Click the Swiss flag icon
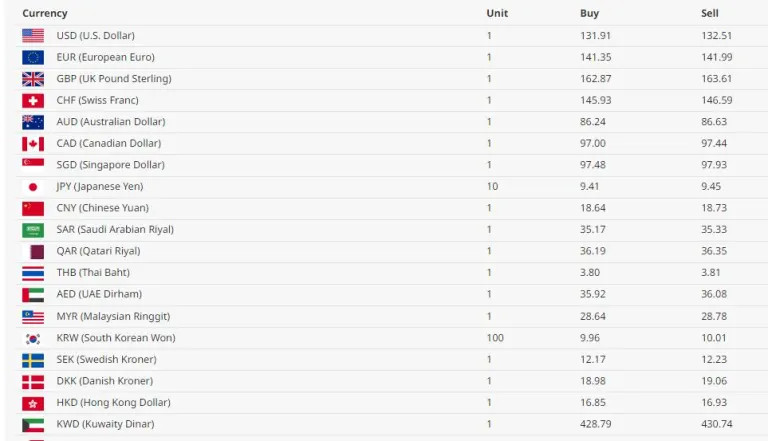This screenshot has width=768, height=441. click(x=33, y=100)
